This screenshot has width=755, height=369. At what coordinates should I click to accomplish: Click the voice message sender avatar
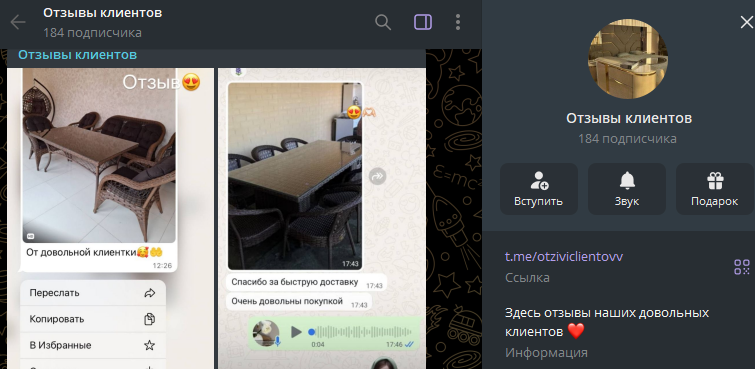[x=266, y=333]
